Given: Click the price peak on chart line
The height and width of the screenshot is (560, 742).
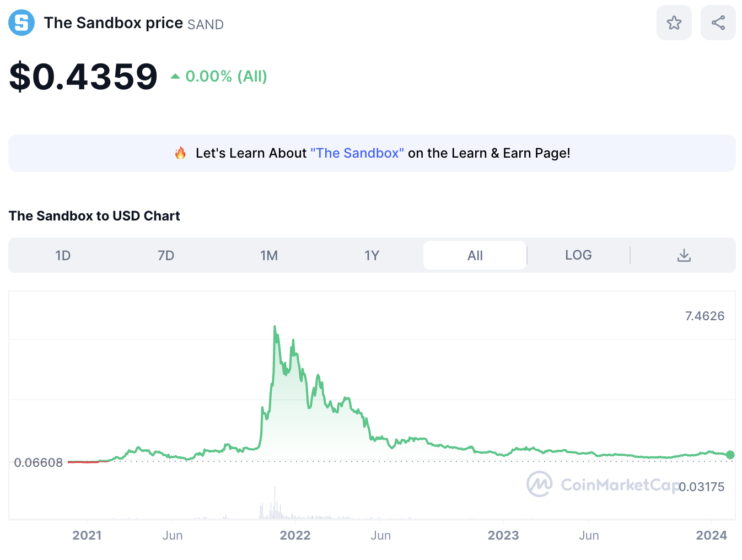Looking at the screenshot, I should pyautogui.click(x=275, y=327).
